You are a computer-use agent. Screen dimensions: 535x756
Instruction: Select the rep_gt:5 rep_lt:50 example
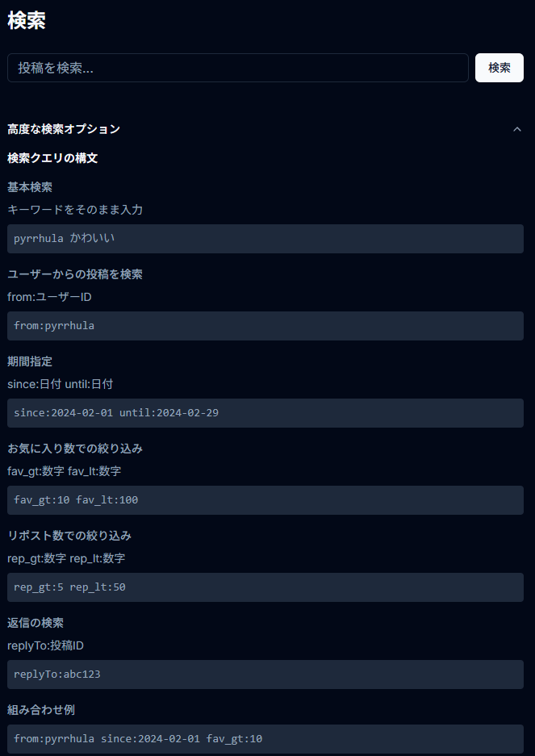click(x=265, y=587)
